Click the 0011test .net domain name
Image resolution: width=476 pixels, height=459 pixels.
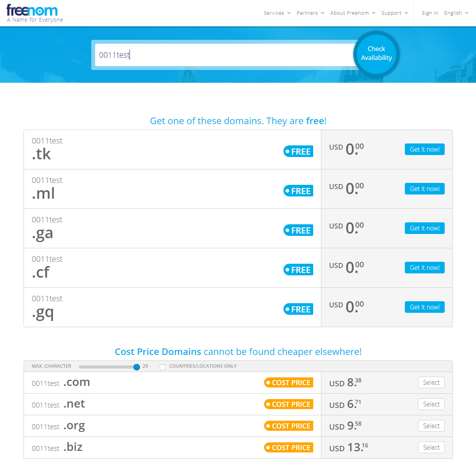(58, 404)
